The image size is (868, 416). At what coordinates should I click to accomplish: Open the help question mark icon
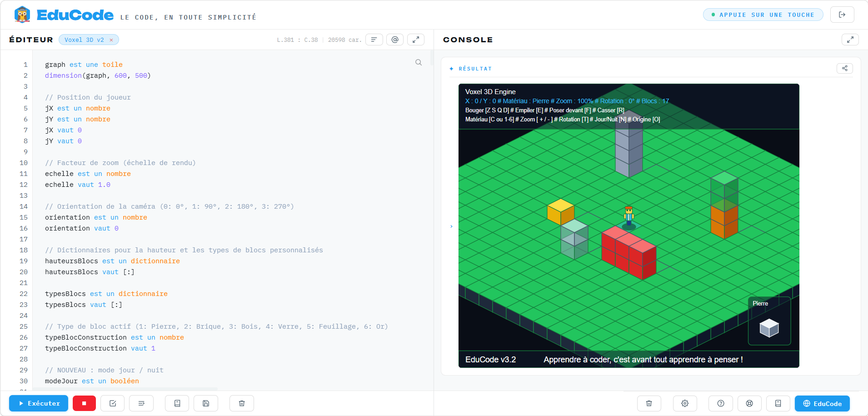click(x=721, y=403)
